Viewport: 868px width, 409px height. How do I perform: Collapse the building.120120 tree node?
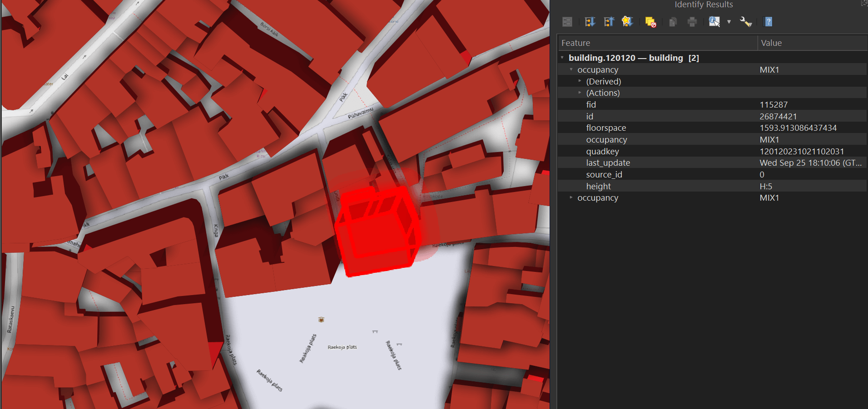562,58
